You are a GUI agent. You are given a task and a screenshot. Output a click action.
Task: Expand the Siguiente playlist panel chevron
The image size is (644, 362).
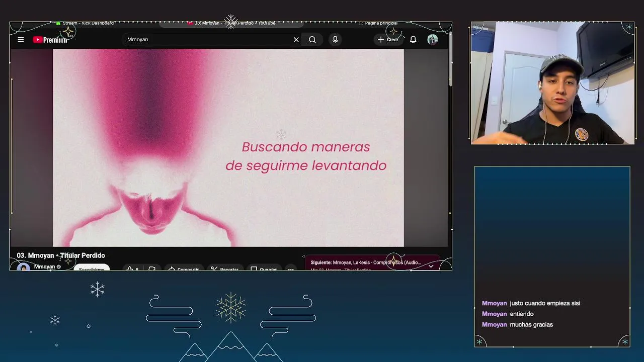(x=431, y=266)
